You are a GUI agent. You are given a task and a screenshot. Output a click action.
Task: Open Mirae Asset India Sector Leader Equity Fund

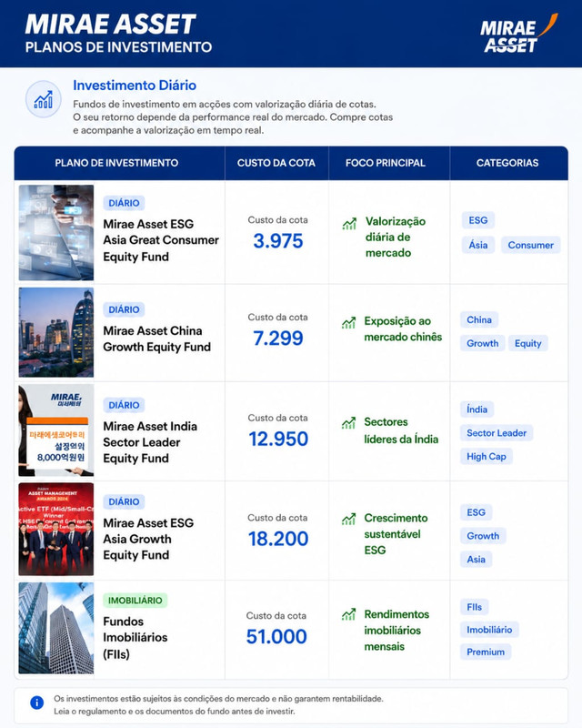pyautogui.click(x=150, y=442)
